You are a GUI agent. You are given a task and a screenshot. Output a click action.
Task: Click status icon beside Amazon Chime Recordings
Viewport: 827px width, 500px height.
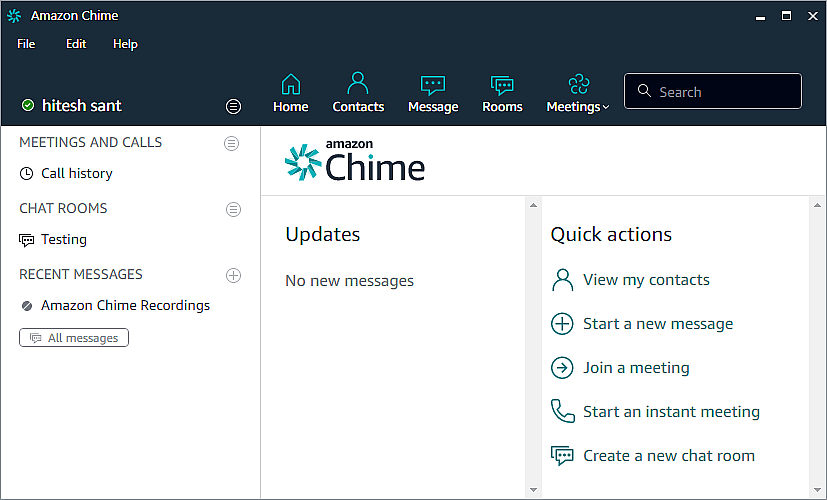point(27,305)
